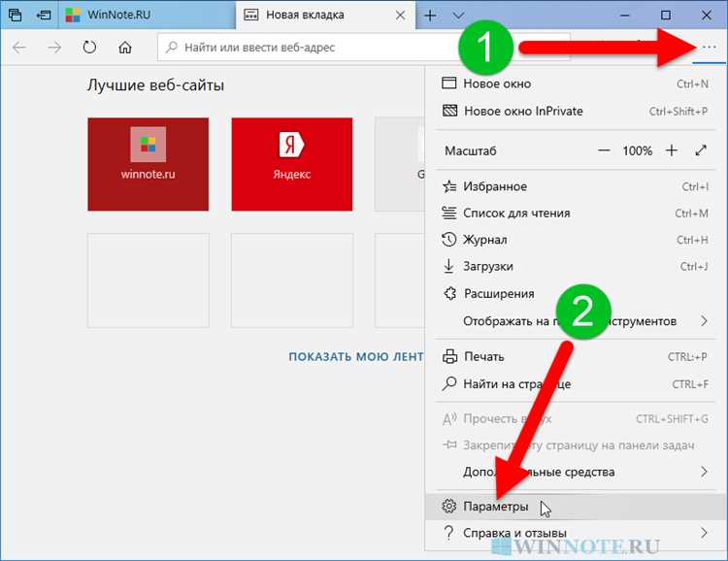This screenshot has height=561, width=728.
Task: Expand Отображать на панели инструментов submenu
Action: (576, 321)
